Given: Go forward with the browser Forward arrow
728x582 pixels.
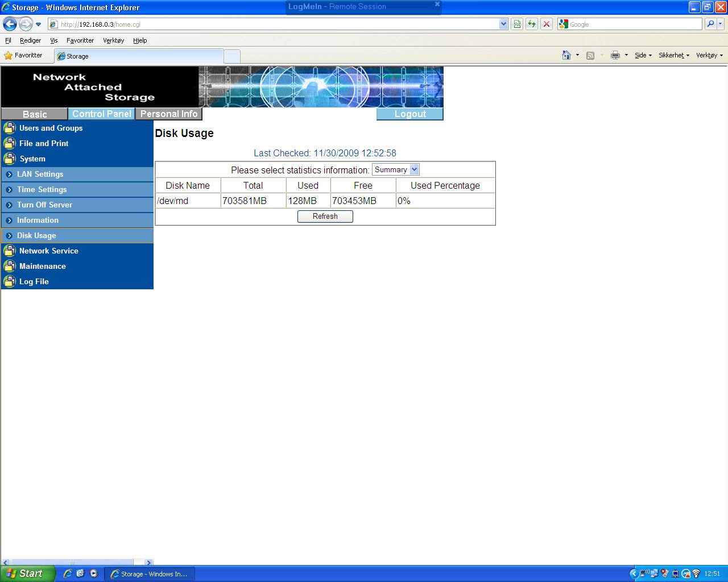Looking at the screenshot, I should tap(26, 24).
